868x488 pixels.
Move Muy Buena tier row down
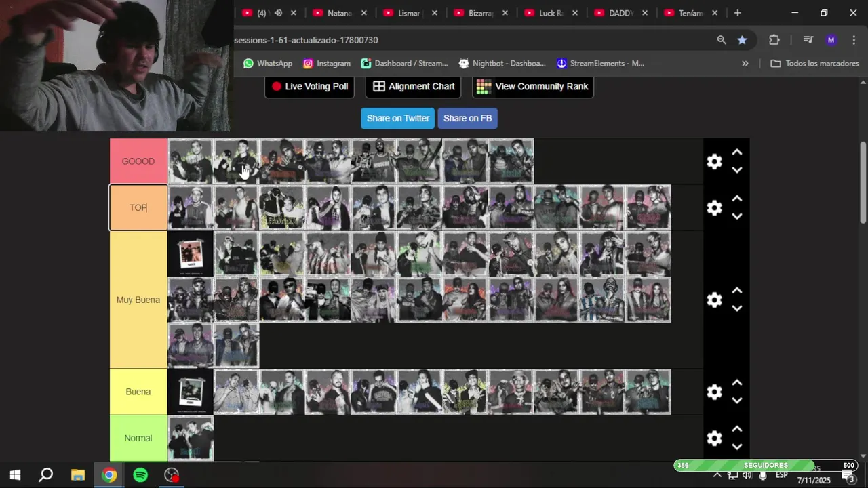(x=737, y=308)
